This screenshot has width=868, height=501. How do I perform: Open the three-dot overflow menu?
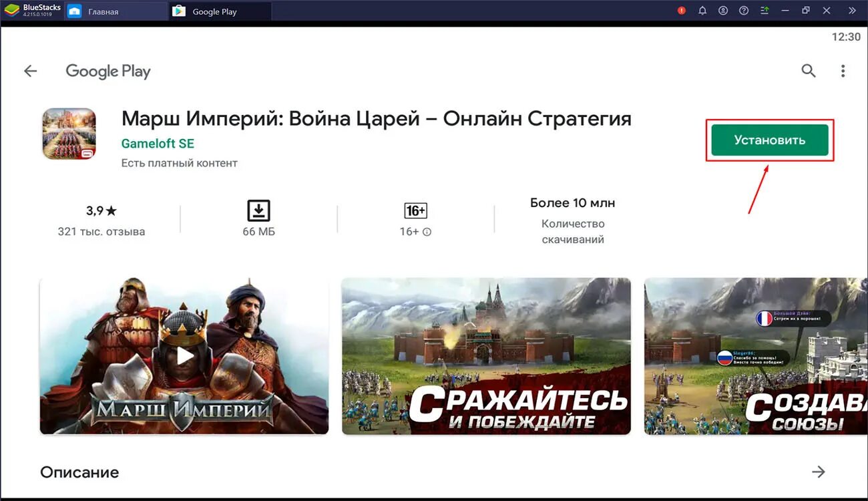(x=843, y=71)
